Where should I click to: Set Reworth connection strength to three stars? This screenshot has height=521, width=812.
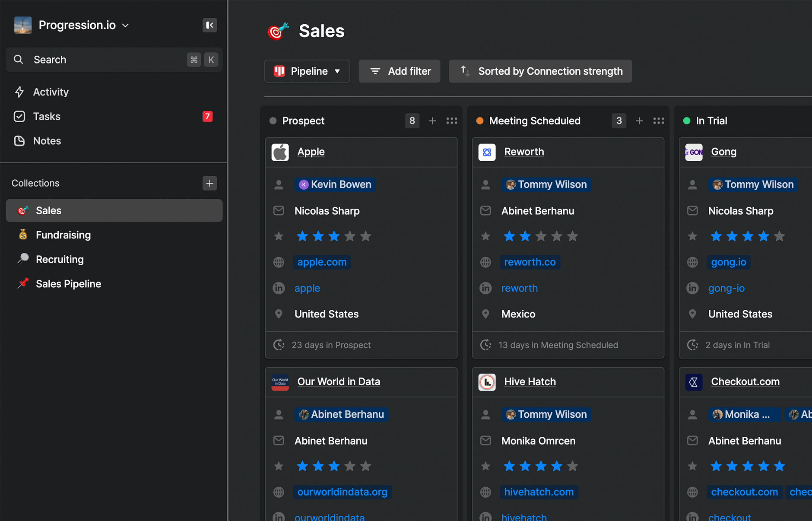(541, 236)
